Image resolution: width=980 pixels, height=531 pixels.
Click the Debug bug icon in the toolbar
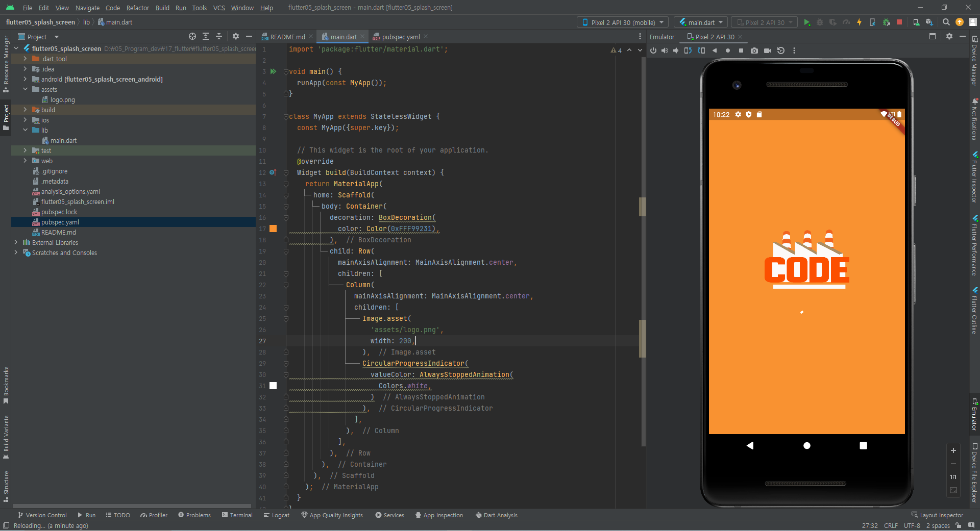coord(820,22)
